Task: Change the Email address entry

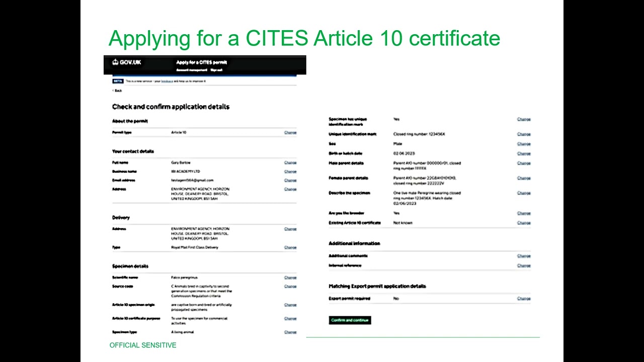Action: [x=290, y=180]
